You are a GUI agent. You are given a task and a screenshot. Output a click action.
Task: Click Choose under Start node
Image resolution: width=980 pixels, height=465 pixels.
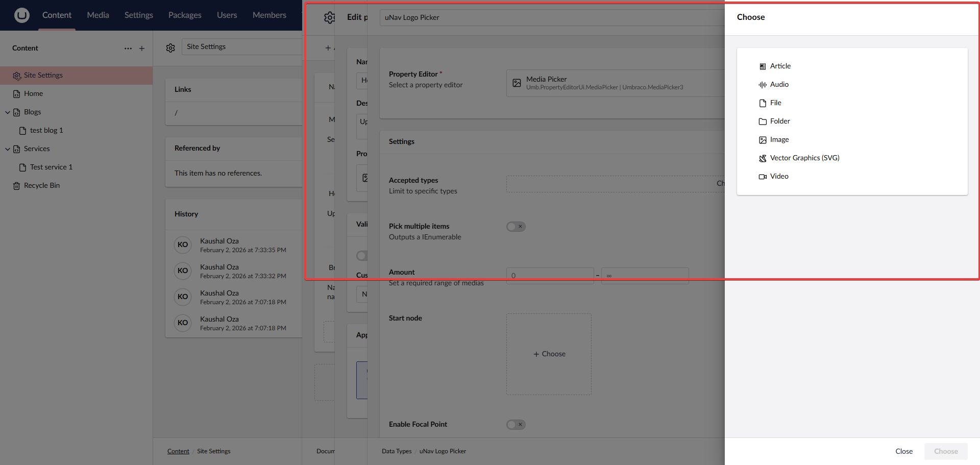pyautogui.click(x=549, y=354)
